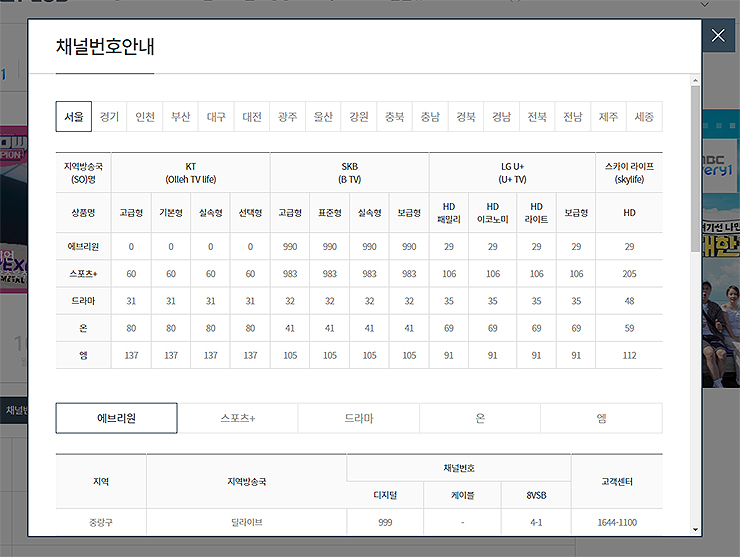Click the HD 패밀리 product header
This screenshot has width=740, height=557.
tap(449, 213)
